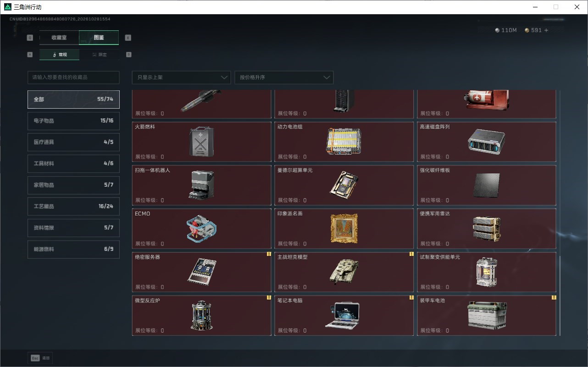588x367 pixels.
Task: Click the yellow marker on 绝密服务器 card
Action: pyautogui.click(x=269, y=254)
